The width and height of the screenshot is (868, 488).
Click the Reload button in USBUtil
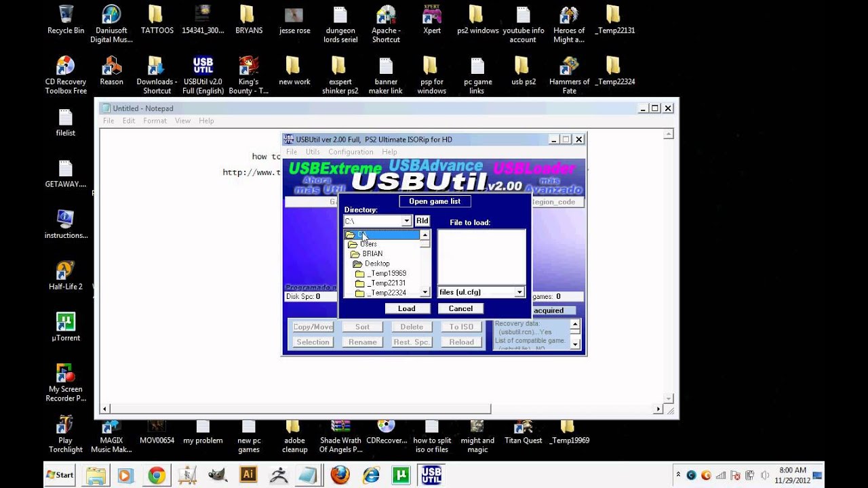click(461, 342)
